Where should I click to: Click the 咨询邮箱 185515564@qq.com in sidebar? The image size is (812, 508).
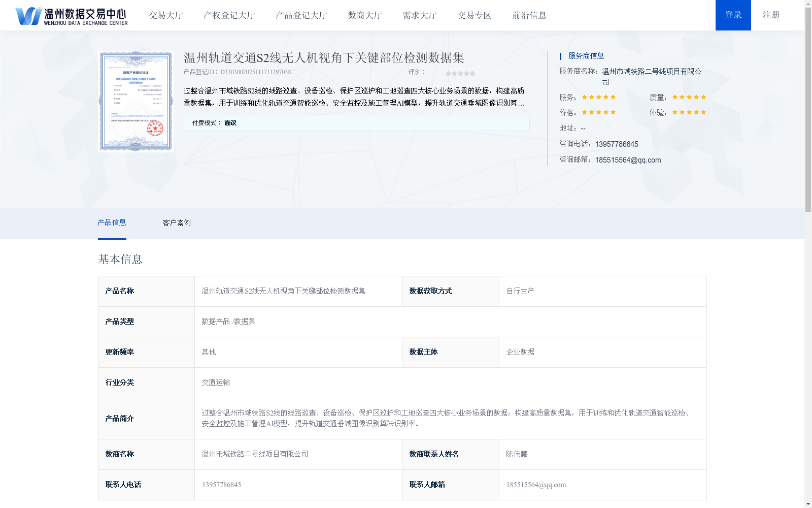[628, 160]
